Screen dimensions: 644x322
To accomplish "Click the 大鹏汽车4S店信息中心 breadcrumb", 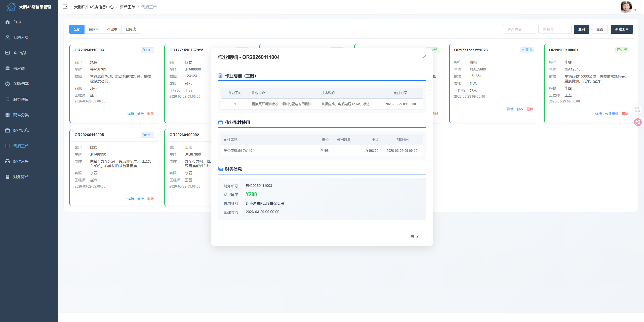I will (x=94, y=7).
